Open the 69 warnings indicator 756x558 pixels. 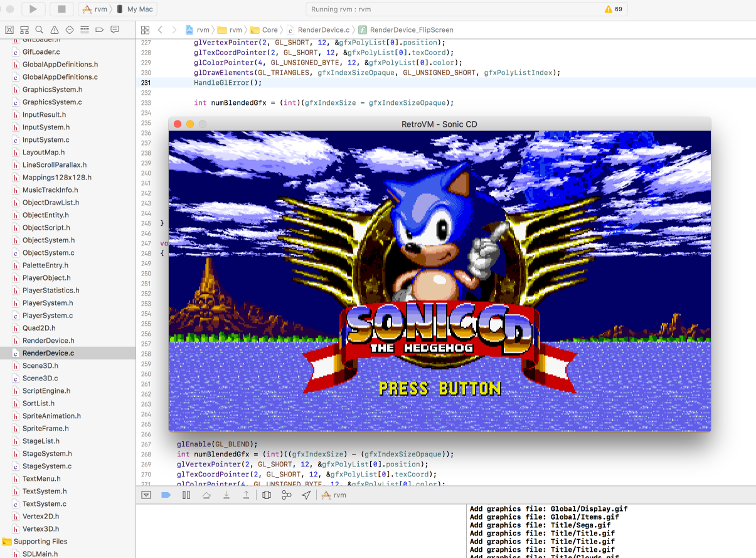click(613, 9)
